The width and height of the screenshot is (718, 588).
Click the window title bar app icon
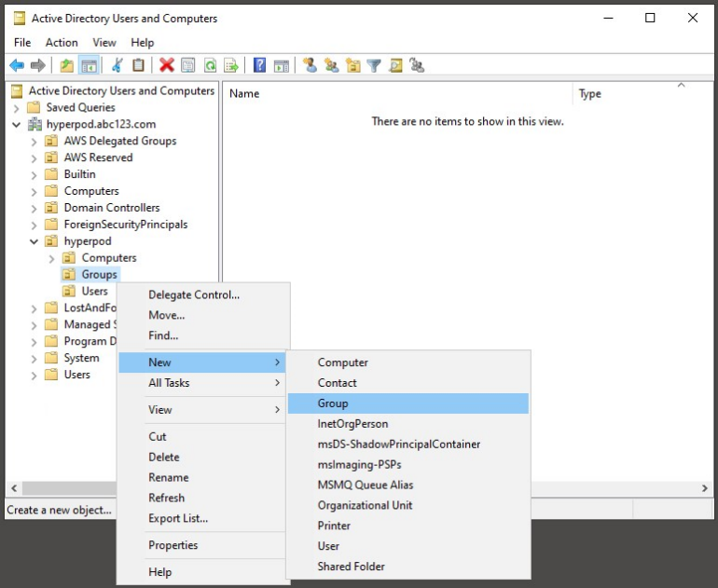point(20,19)
